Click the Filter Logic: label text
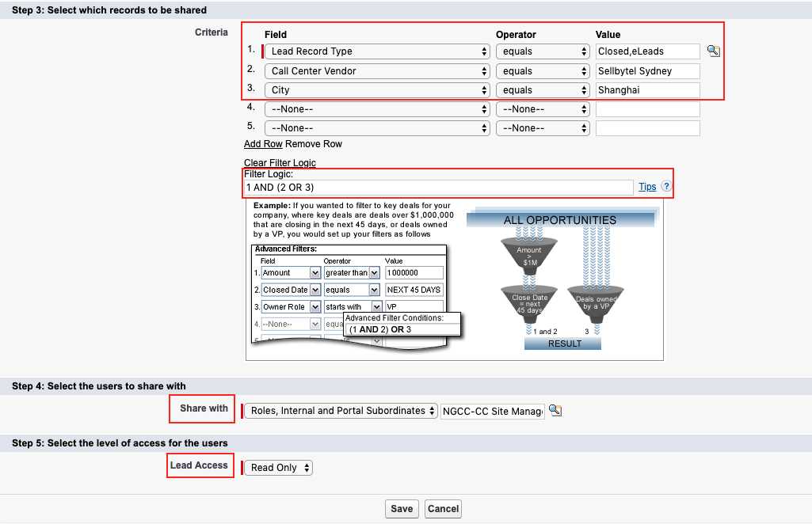Image resolution: width=812 pixels, height=524 pixels. click(x=269, y=174)
